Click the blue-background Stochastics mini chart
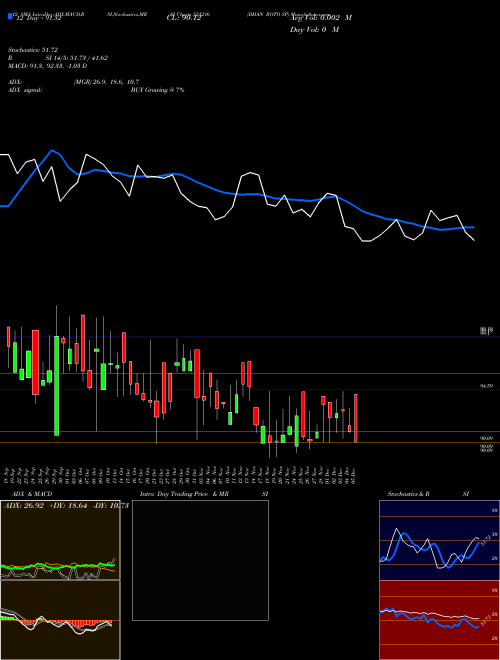The height and width of the screenshot is (660, 500). tap(439, 540)
